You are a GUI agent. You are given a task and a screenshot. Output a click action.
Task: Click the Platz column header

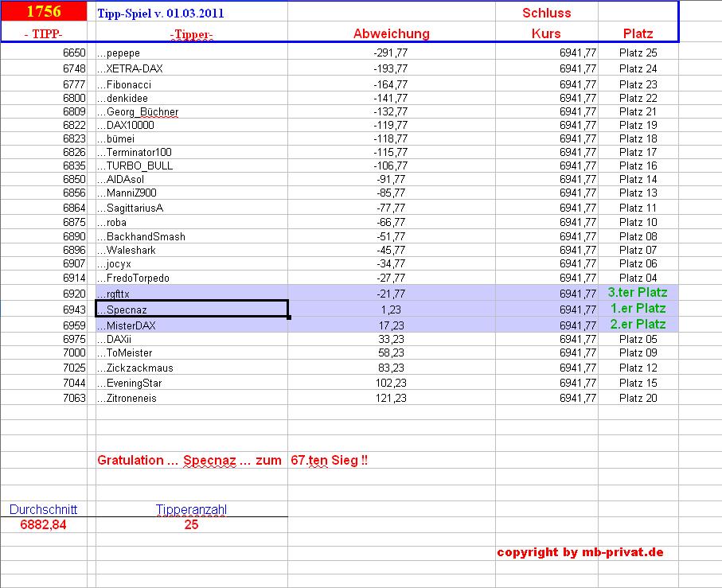(x=638, y=33)
